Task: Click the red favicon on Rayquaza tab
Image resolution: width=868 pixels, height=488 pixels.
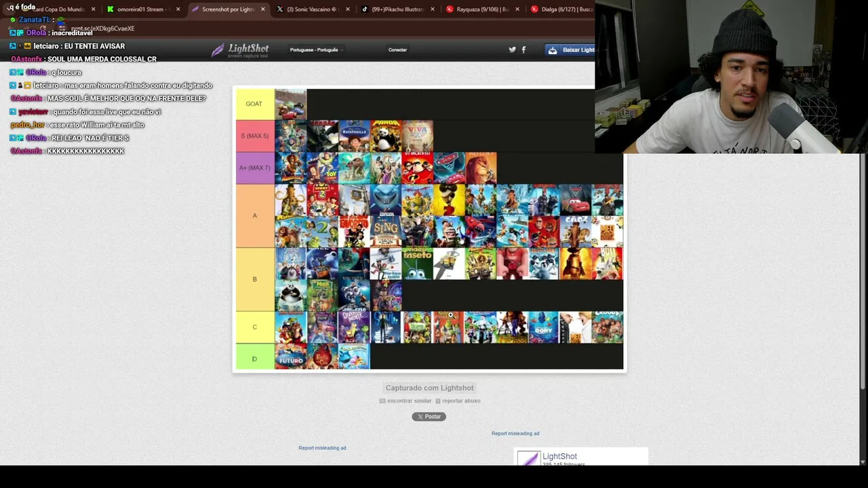Action: (450, 9)
